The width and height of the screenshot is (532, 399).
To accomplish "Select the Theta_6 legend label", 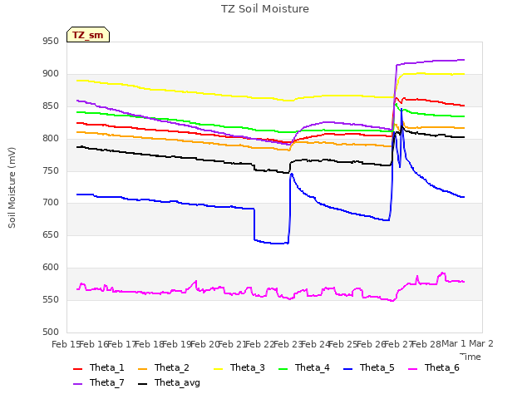I will click(441, 367).
